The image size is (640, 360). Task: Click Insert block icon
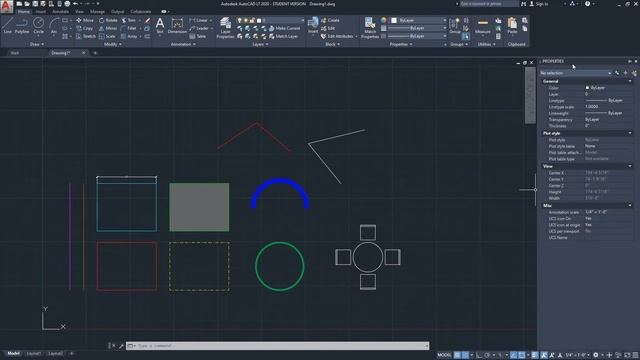pyautogui.click(x=313, y=25)
